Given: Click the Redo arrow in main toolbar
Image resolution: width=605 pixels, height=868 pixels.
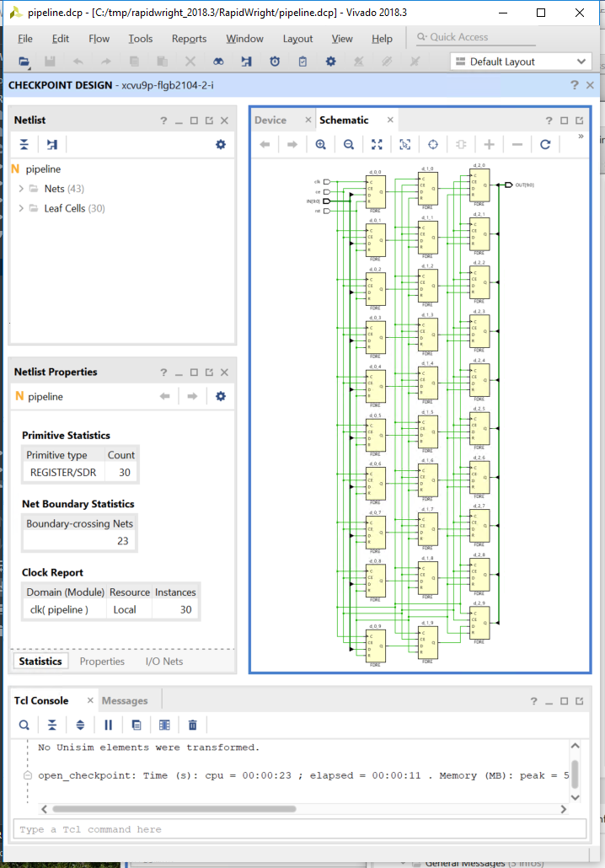Looking at the screenshot, I should 105,62.
